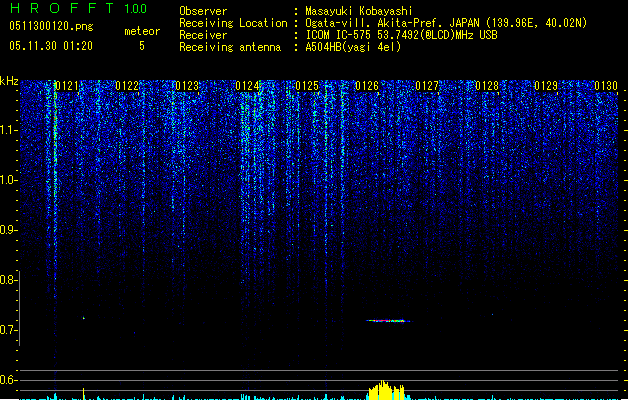The image size is (629, 400).
Task: Click the 0.8 kHz axis label
Action: point(9,280)
